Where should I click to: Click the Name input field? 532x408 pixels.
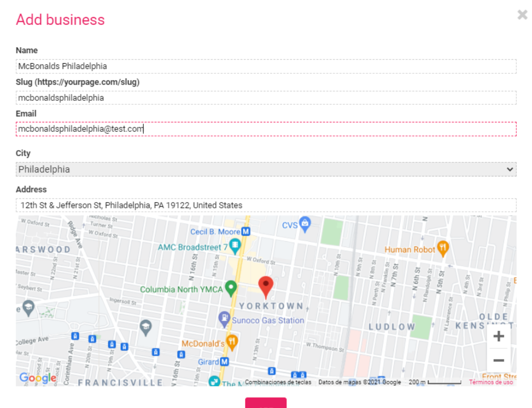tap(266, 66)
